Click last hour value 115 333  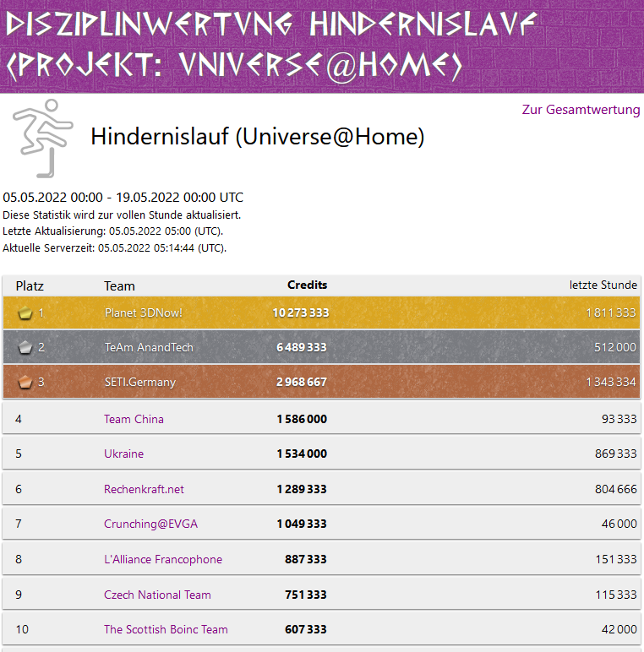(616, 595)
